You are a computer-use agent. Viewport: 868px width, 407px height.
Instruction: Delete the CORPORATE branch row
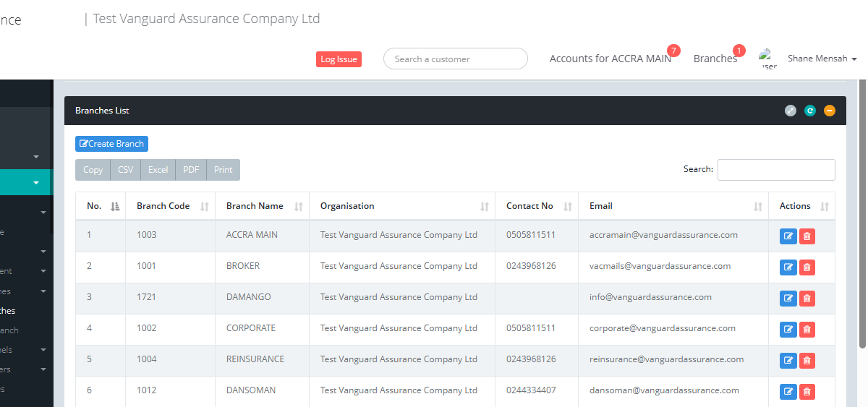click(807, 329)
